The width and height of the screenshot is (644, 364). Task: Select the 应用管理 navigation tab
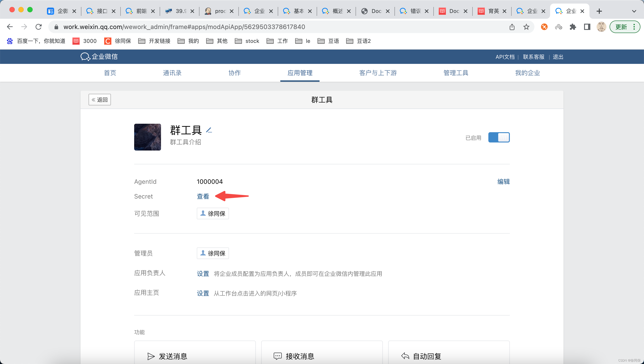(x=300, y=73)
